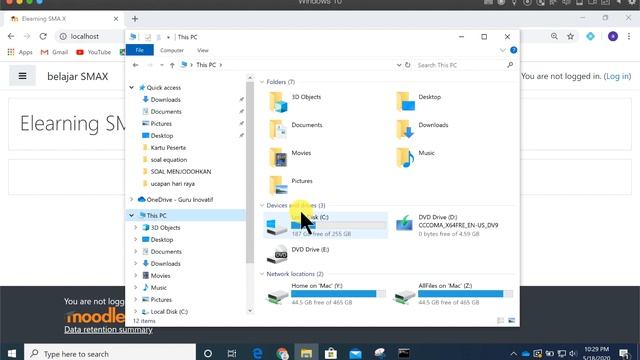Open address bar history dropdown

click(399, 65)
